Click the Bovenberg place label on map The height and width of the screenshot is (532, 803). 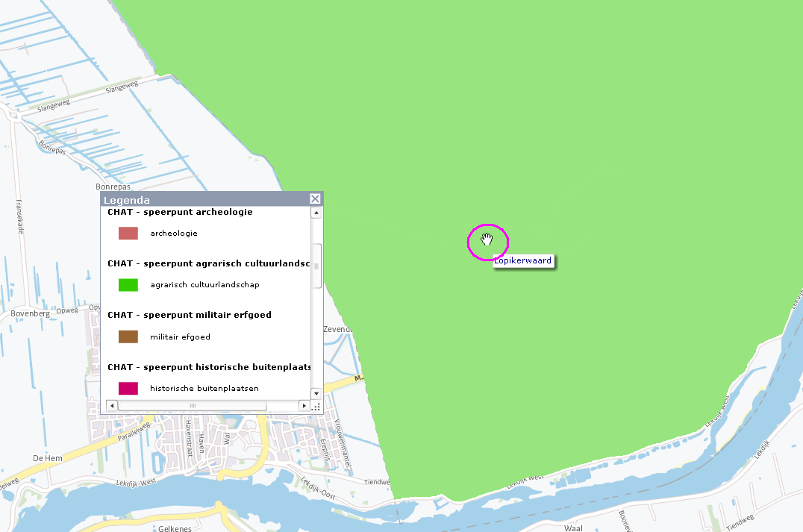(30, 314)
